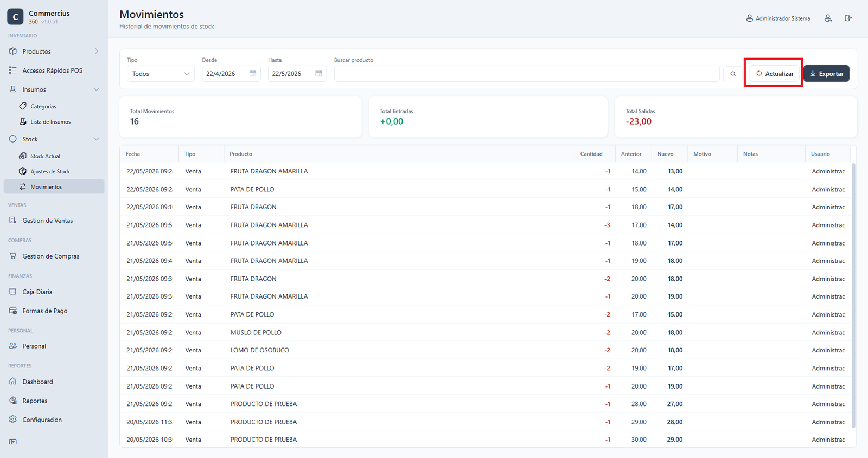Image resolution: width=868 pixels, height=458 pixels.
Task: Open the Desde date calendar icon
Action: coord(253,74)
